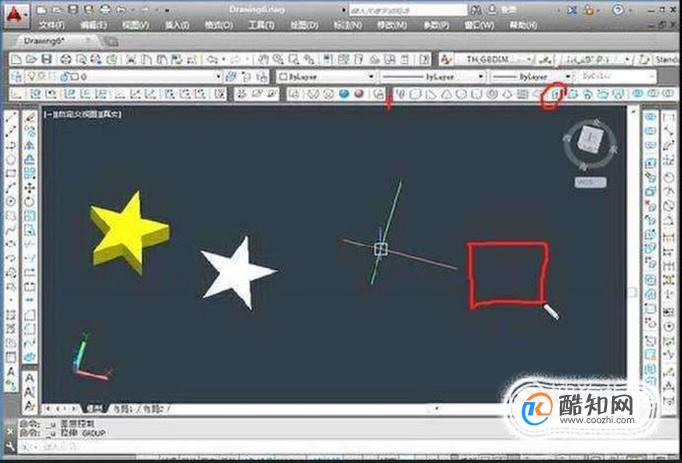Select the Polygon draw tool
The image size is (682, 463).
click(11, 160)
